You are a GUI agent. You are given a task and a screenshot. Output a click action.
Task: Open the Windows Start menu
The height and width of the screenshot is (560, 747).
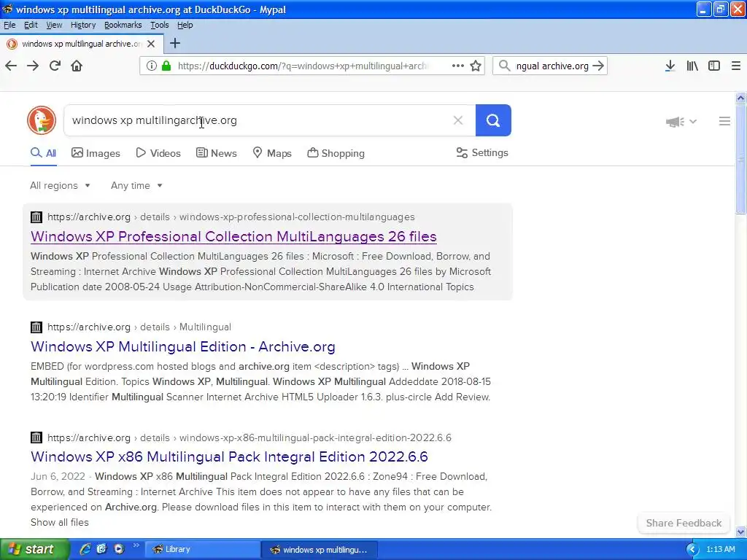[x=35, y=549]
